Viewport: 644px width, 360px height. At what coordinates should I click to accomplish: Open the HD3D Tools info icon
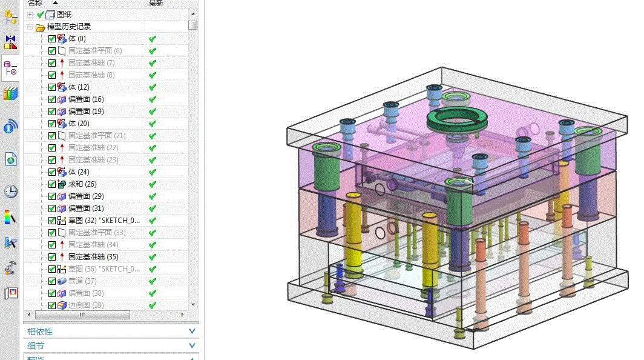point(10,126)
